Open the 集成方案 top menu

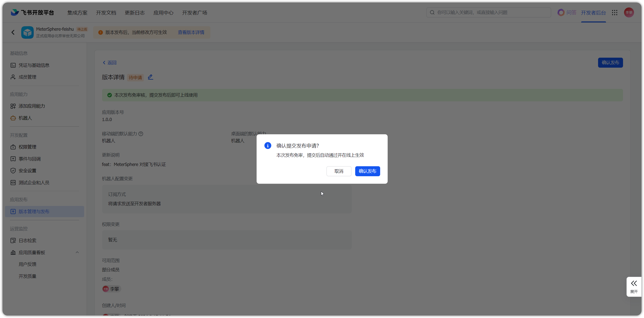tap(77, 12)
